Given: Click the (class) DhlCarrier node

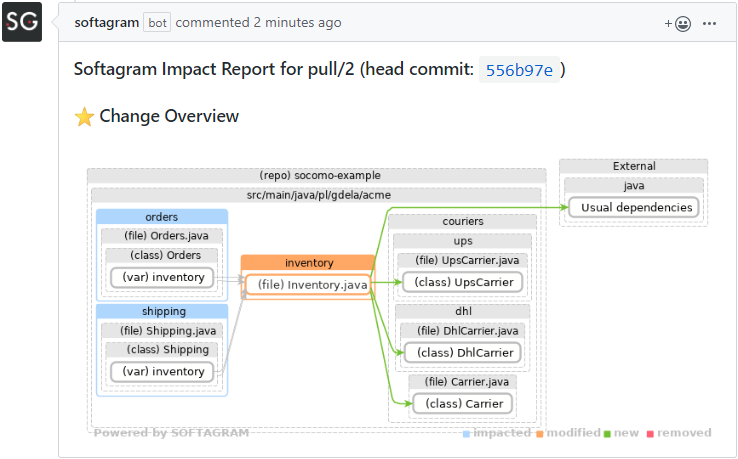Looking at the screenshot, I should point(463,353).
